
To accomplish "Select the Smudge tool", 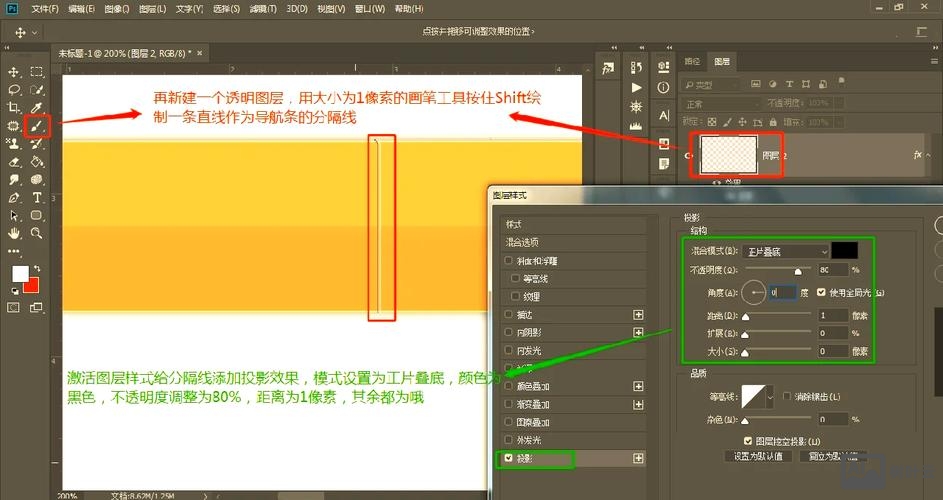I will pos(14,180).
